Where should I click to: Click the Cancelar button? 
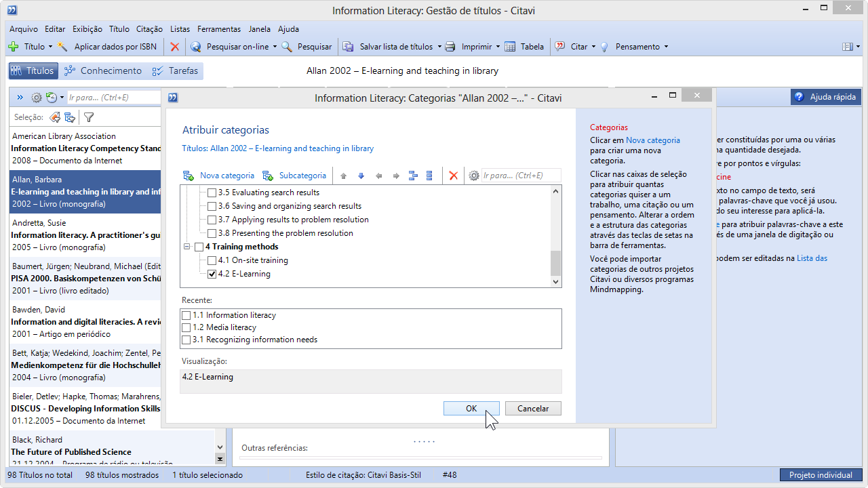pyautogui.click(x=533, y=408)
